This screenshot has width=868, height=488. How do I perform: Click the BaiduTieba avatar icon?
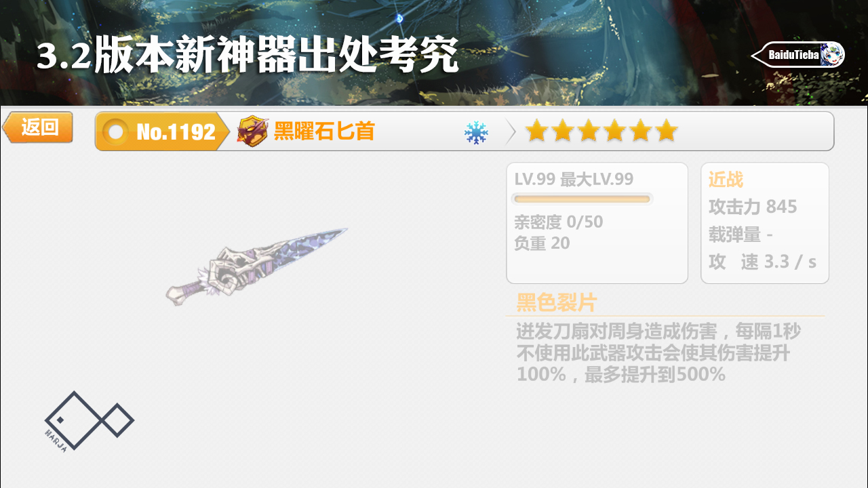pyautogui.click(x=831, y=54)
